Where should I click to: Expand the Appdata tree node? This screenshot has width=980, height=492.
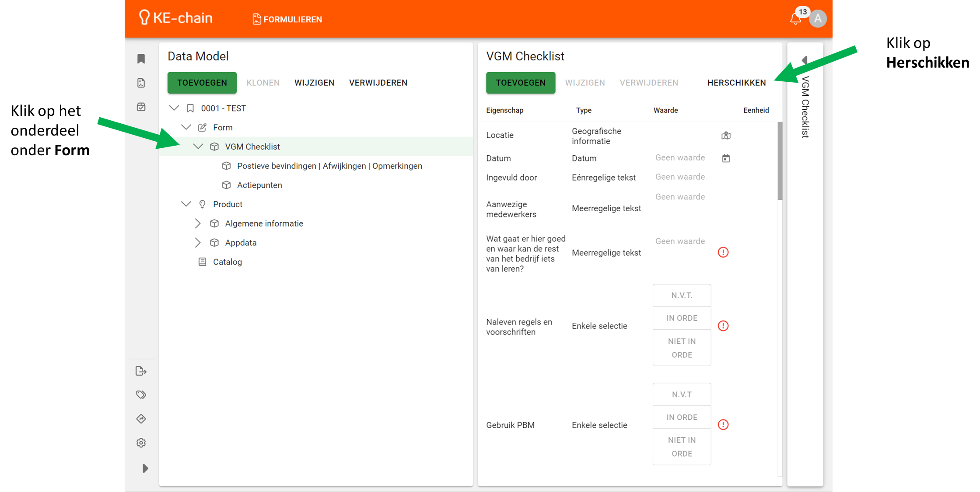point(198,243)
